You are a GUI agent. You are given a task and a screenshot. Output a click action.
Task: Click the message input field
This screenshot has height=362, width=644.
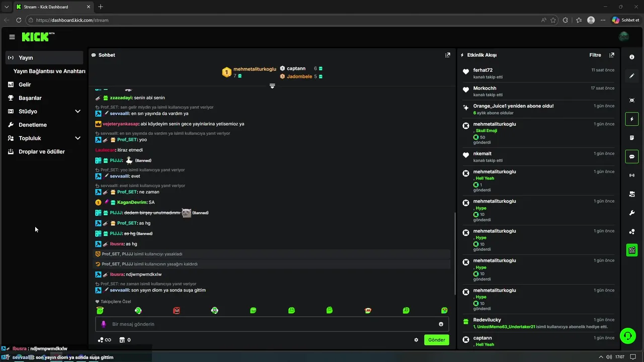click(272, 324)
